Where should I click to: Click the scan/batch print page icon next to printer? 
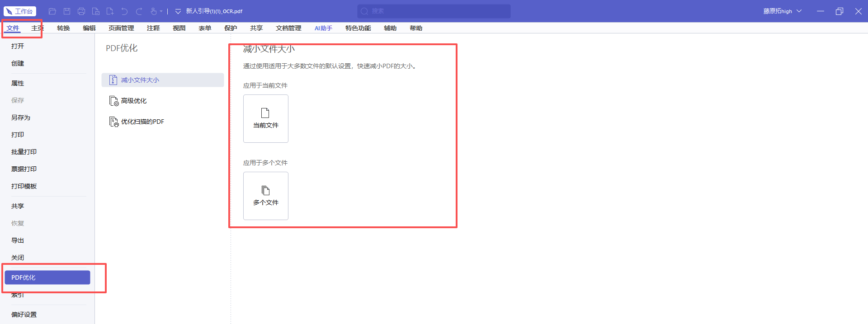(96, 11)
